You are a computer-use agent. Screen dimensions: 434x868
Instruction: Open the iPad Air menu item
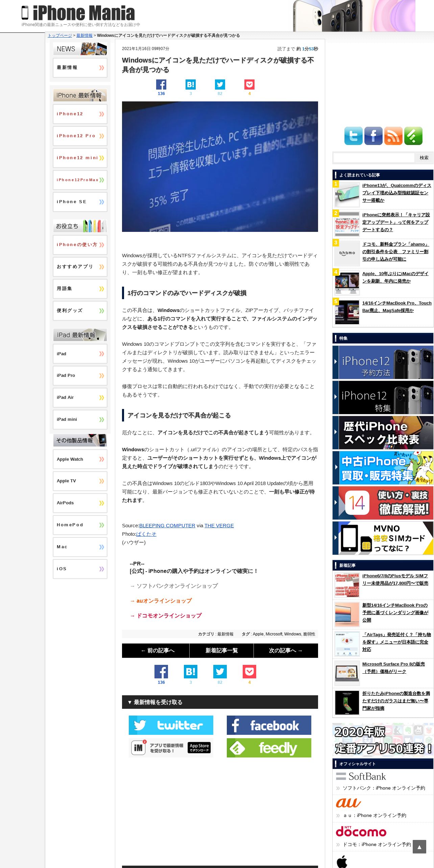point(80,397)
